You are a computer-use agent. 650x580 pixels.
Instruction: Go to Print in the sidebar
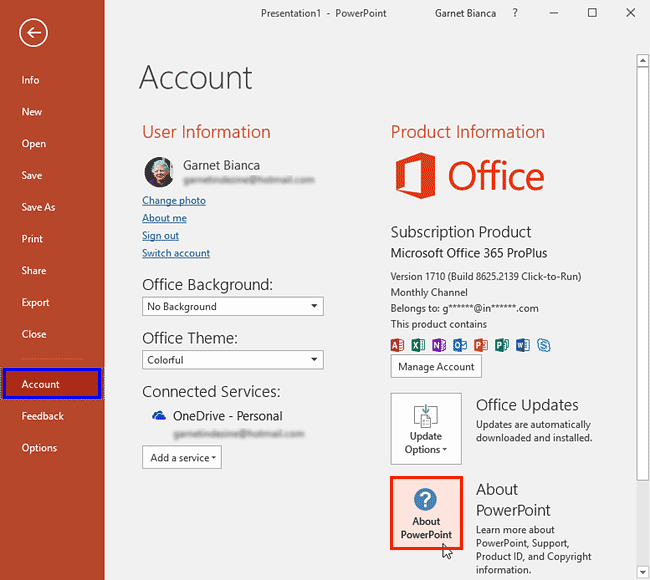click(x=32, y=239)
